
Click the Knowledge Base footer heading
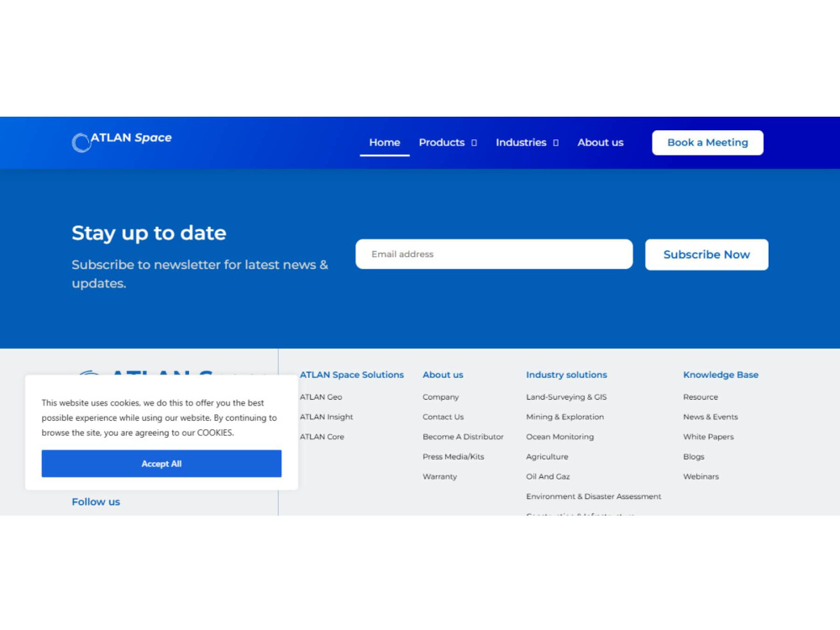click(x=721, y=375)
